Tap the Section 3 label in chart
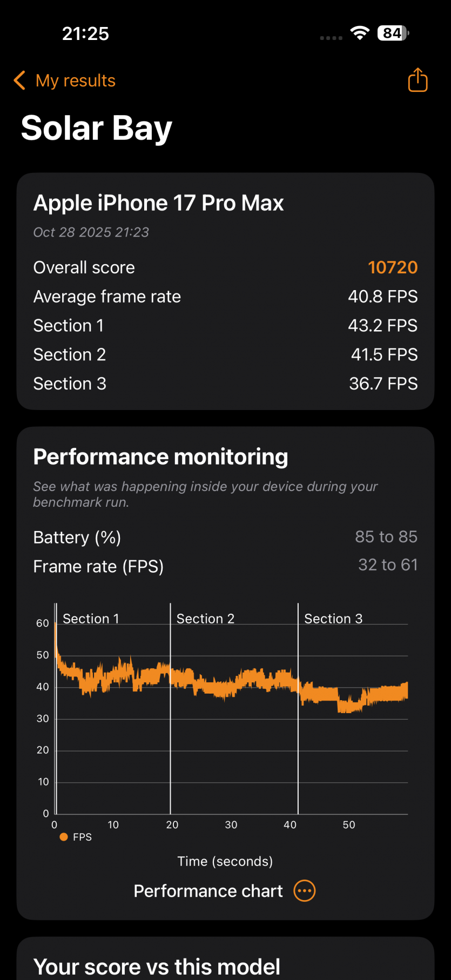This screenshot has height=980, width=451. (333, 619)
